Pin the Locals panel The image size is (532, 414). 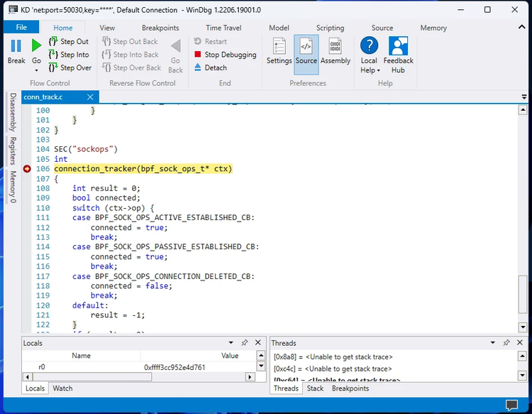[244, 343]
